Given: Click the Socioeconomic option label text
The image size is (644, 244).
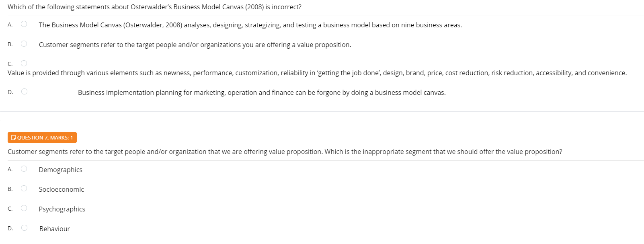Looking at the screenshot, I should pyautogui.click(x=61, y=189).
